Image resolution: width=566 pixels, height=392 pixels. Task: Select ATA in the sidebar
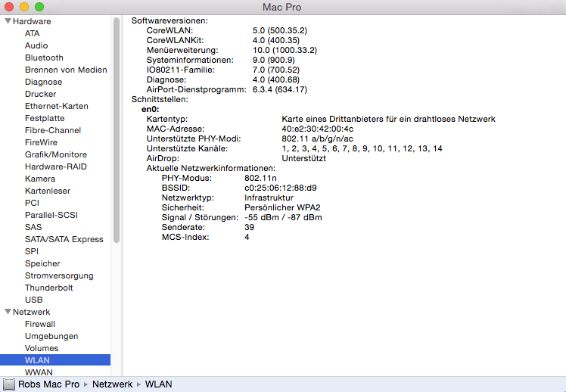tap(32, 33)
